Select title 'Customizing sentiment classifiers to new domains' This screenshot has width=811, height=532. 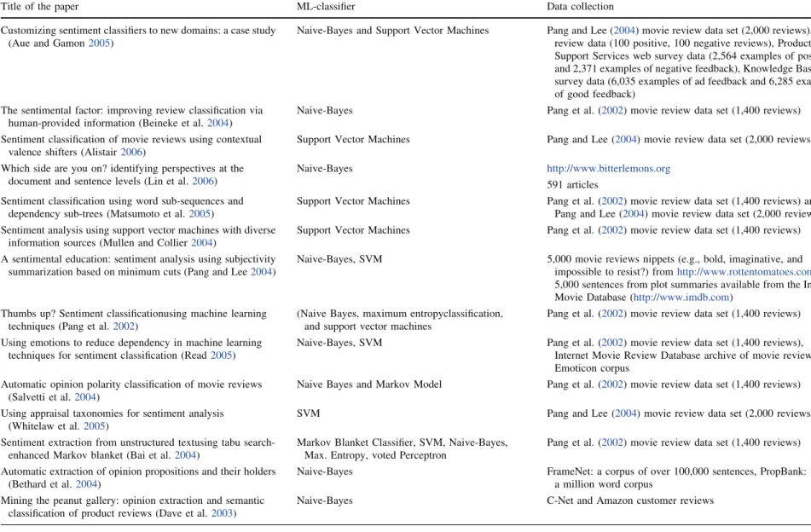click(111, 31)
